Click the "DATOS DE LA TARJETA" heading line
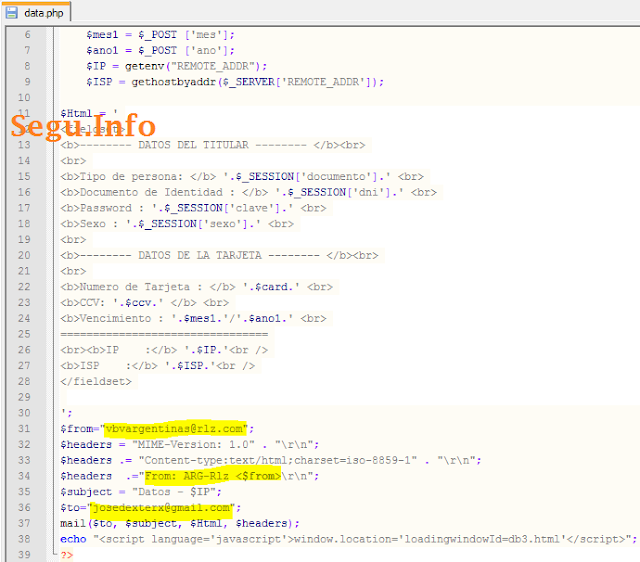Image resolution: width=640 pixels, height=562 pixels. pos(219,255)
